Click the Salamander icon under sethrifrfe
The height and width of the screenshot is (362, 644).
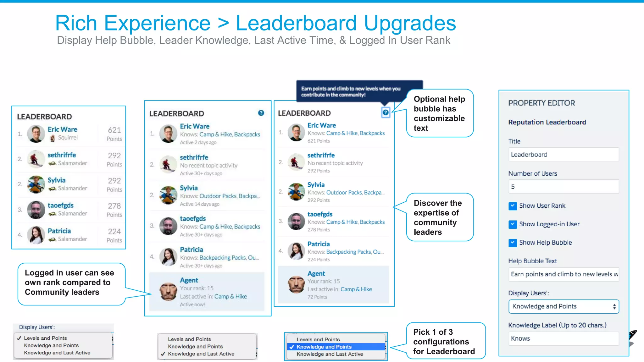click(x=52, y=163)
